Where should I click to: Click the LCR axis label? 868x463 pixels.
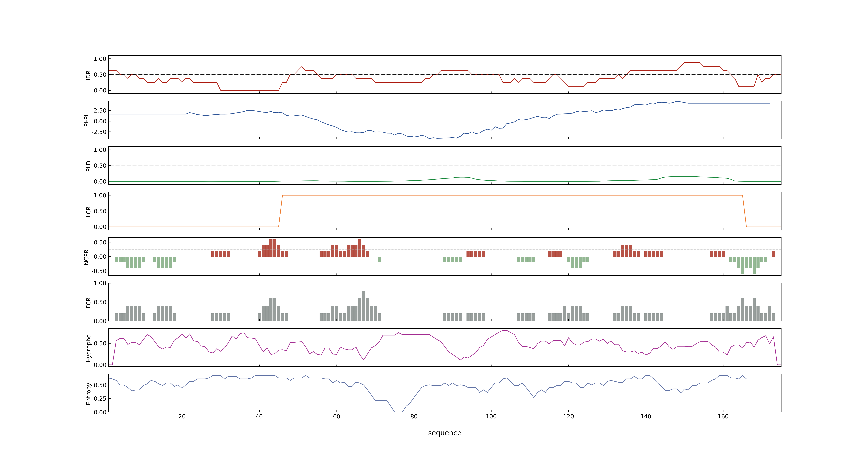click(x=88, y=211)
